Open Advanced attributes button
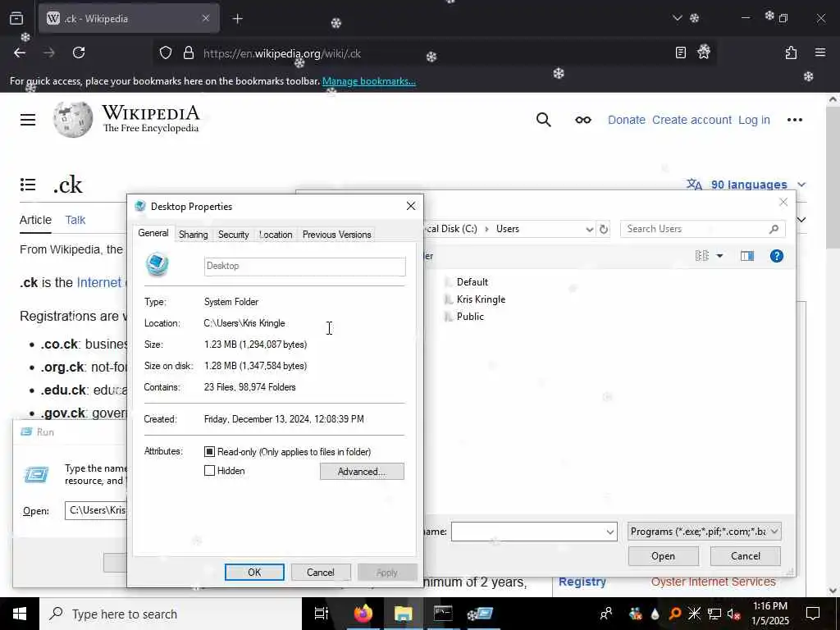 pos(362,472)
